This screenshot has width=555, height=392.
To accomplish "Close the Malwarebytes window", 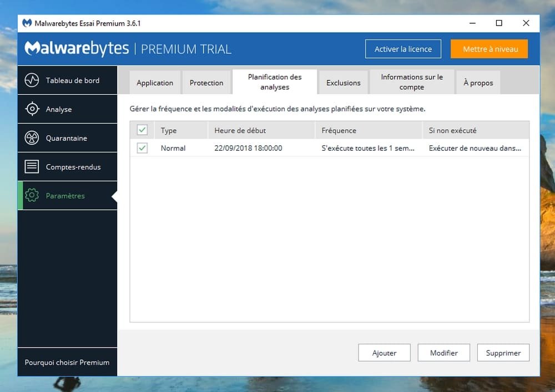I will 526,23.
